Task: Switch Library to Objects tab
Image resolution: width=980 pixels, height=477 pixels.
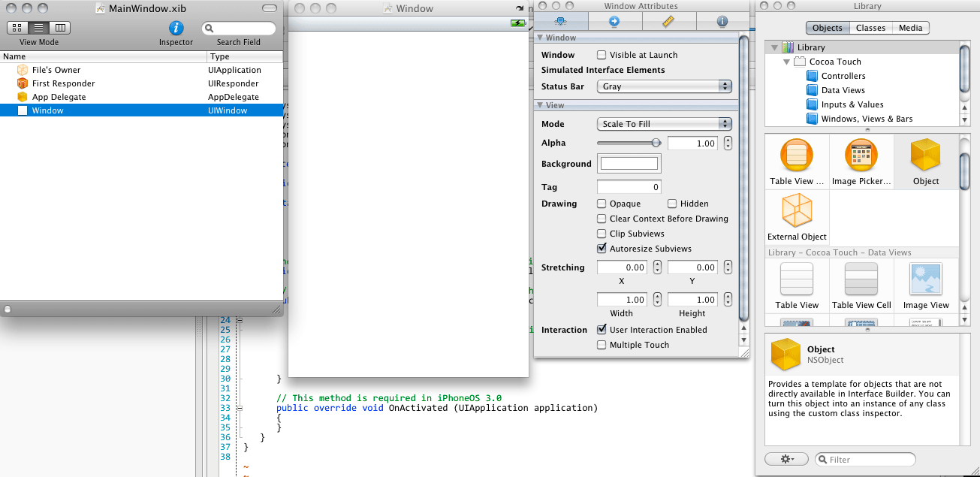Action: (x=828, y=28)
